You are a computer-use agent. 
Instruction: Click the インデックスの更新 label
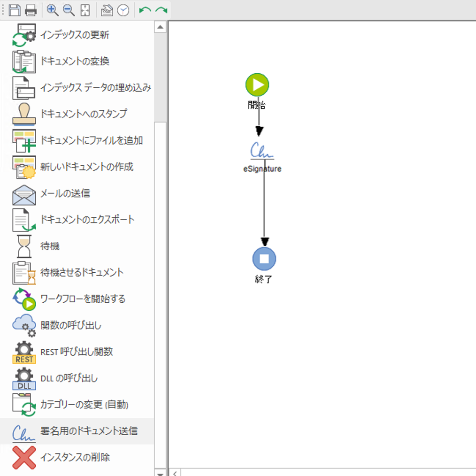coord(75,35)
